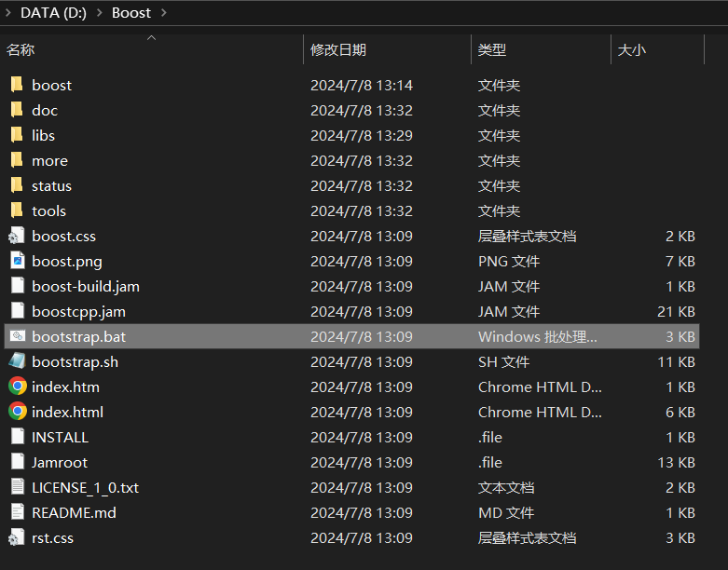Click the boost folder icon
Screen dimensions: 728x570
(17, 85)
